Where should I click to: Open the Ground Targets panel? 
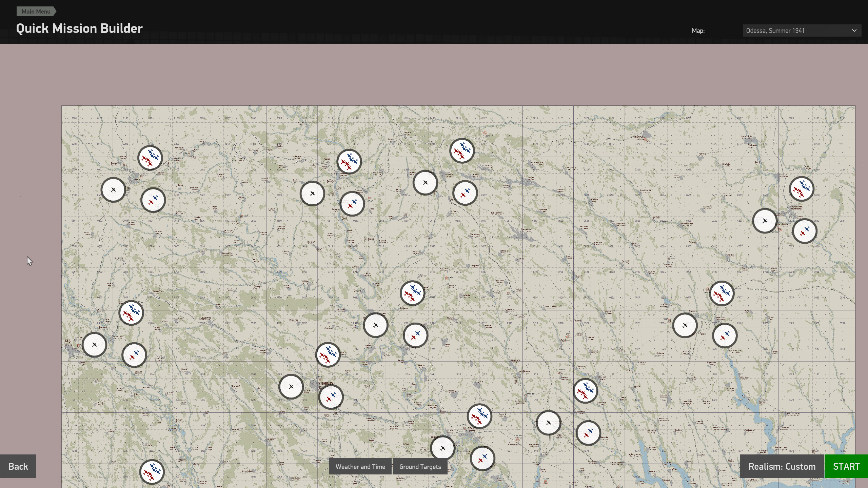coord(420,467)
